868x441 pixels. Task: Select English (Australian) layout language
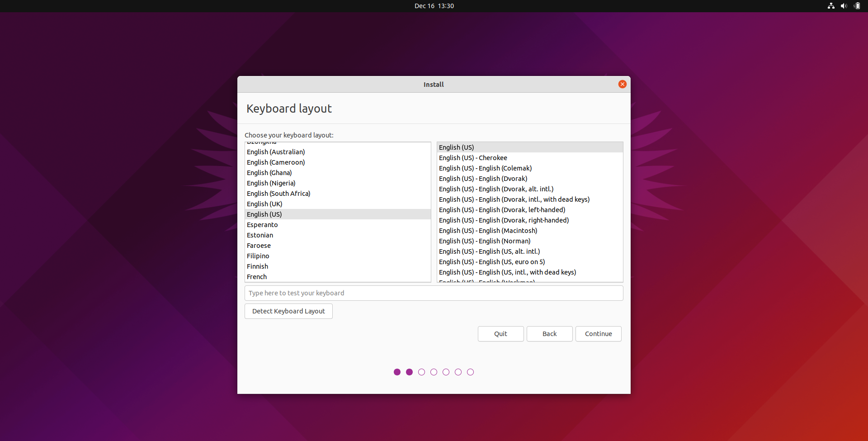click(x=338, y=152)
